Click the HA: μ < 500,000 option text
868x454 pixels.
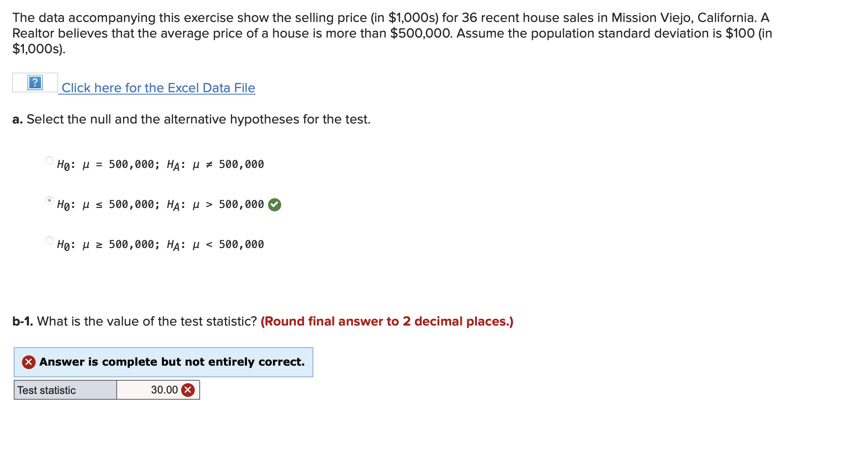(x=215, y=245)
